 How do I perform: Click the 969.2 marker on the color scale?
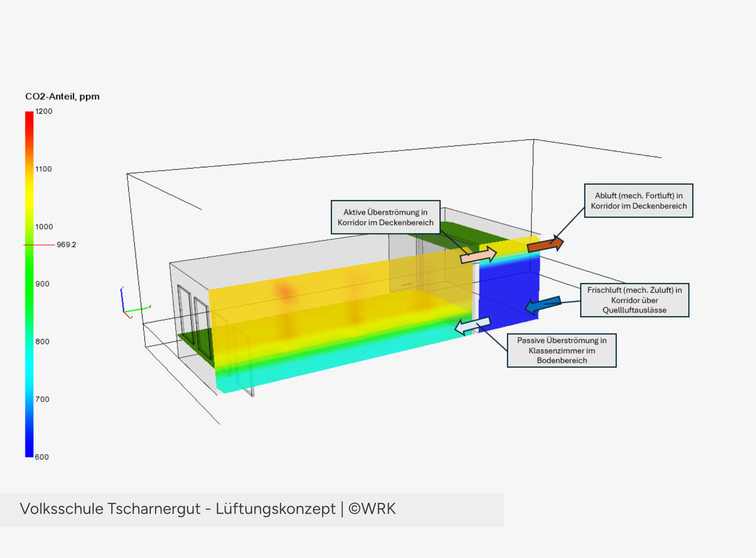[66, 245]
